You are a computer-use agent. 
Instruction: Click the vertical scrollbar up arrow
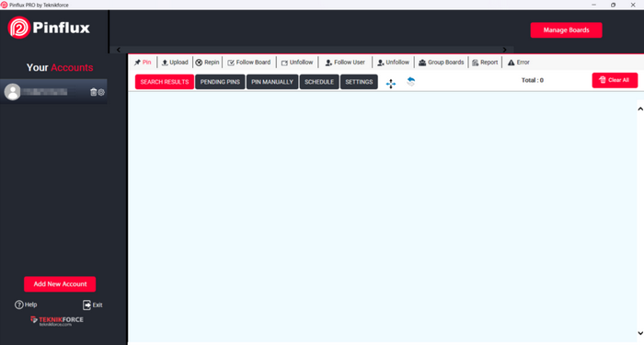tap(640, 109)
